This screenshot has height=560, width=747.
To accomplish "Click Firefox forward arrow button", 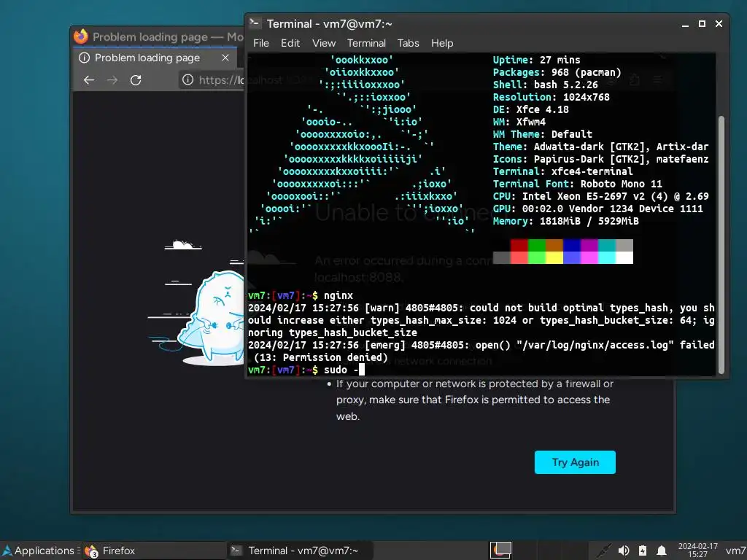I will [x=112, y=80].
